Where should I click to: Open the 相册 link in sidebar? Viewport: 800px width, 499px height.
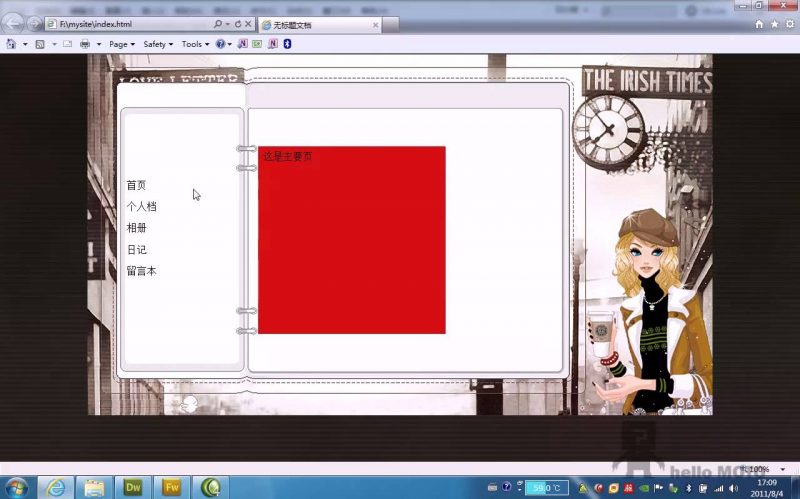click(x=137, y=228)
